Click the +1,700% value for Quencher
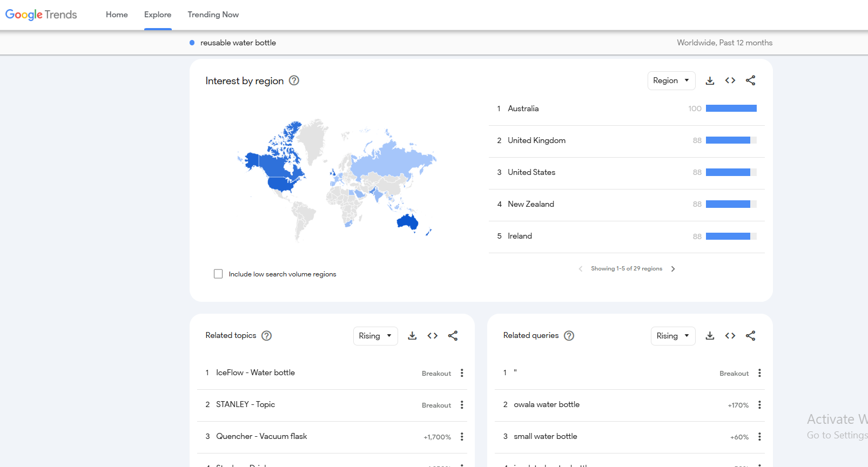This screenshot has width=868, height=467. [438, 437]
